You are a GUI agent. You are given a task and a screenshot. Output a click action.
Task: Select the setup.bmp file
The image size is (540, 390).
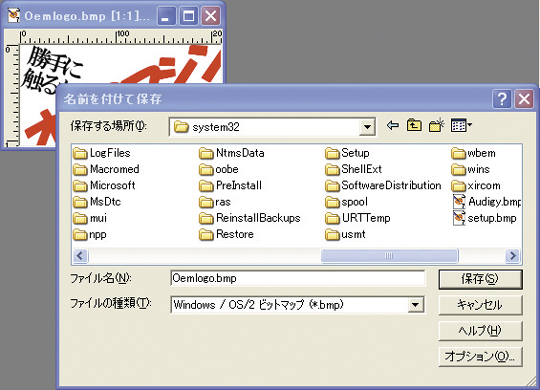(485, 218)
